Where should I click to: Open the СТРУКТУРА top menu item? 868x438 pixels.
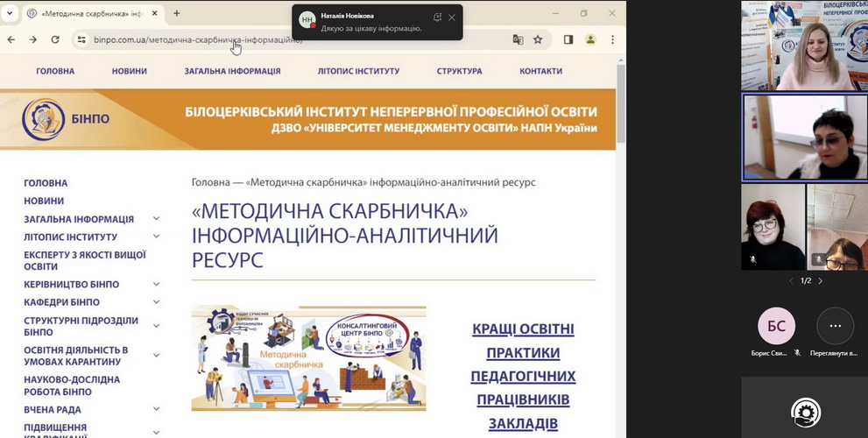[x=459, y=71]
